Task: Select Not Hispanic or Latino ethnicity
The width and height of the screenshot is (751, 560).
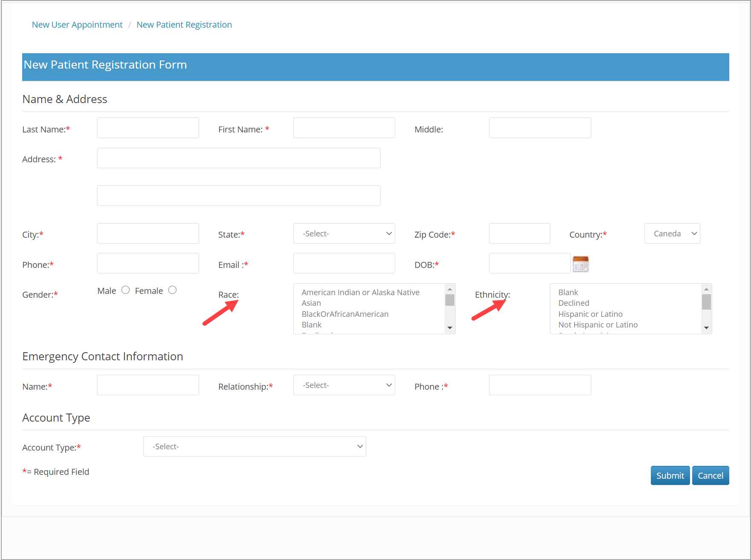Action: click(x=598, y=325)
